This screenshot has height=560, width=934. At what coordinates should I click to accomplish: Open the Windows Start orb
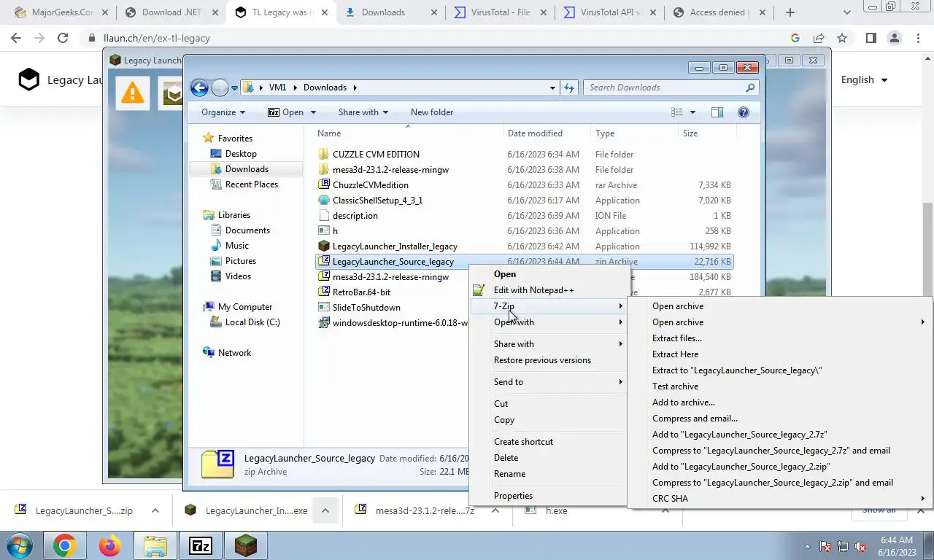[x=20, y=545]
